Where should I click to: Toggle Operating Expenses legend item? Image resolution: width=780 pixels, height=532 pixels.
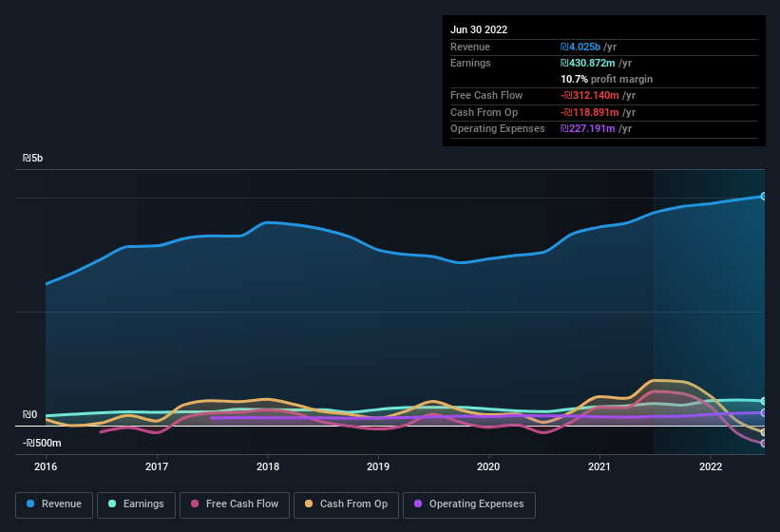(x=468, y=504)
